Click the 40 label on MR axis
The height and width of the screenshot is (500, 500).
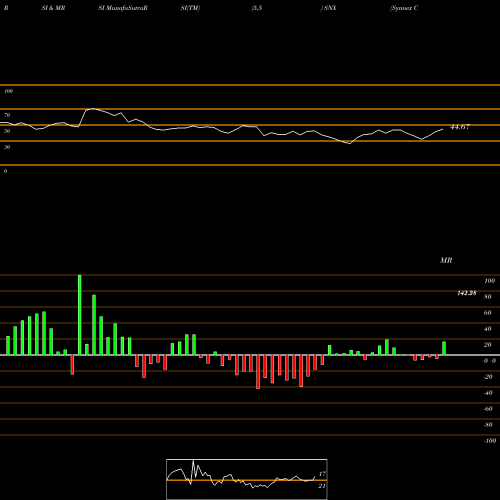(x=488, y=329)
